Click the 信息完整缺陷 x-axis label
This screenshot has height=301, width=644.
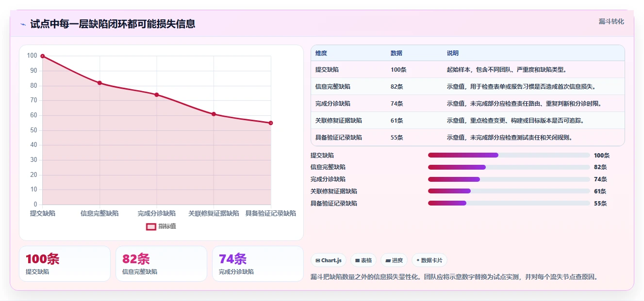pos(99,213)
